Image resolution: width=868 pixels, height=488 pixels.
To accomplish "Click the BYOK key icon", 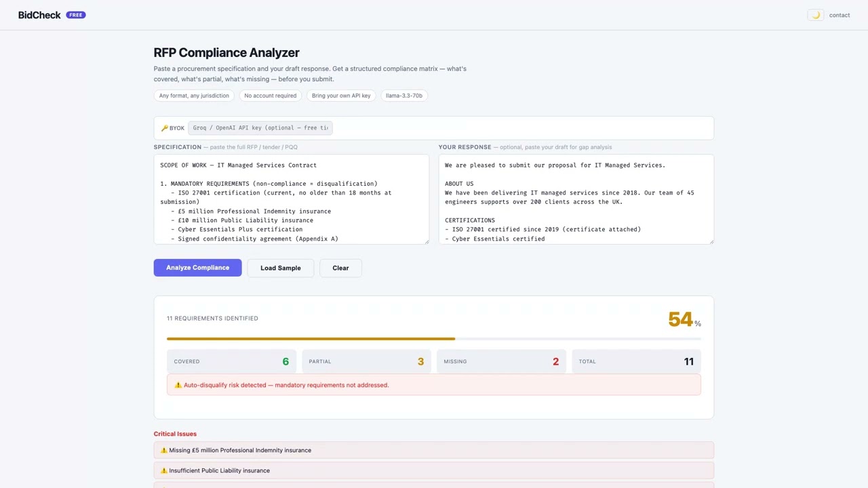I will click(x=164, y=128).
